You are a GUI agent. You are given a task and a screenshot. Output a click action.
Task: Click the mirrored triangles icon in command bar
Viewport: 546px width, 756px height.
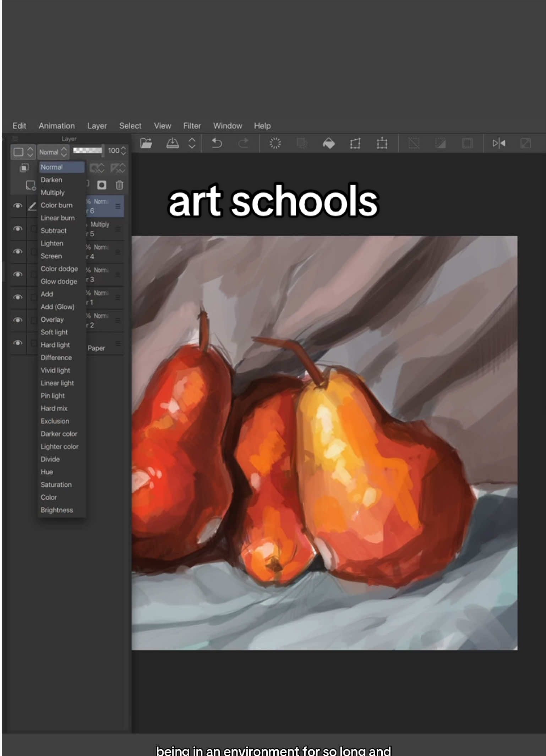click(x=499, y=143)
